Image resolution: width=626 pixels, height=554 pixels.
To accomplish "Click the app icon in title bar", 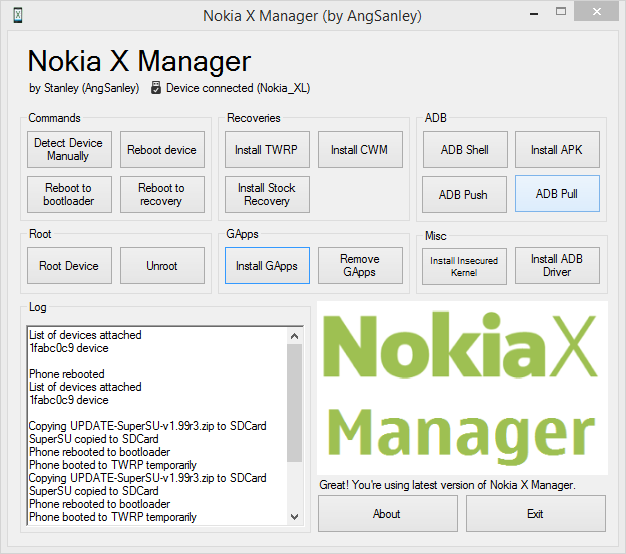I will pyautogui.click(x=18, y=16).
